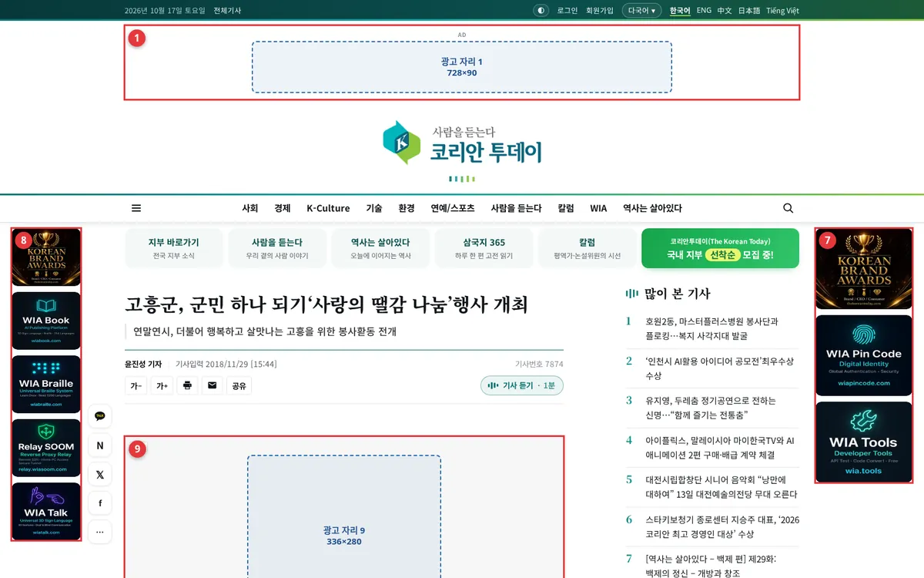Open the 경제 menu section

tap(283, 208)
